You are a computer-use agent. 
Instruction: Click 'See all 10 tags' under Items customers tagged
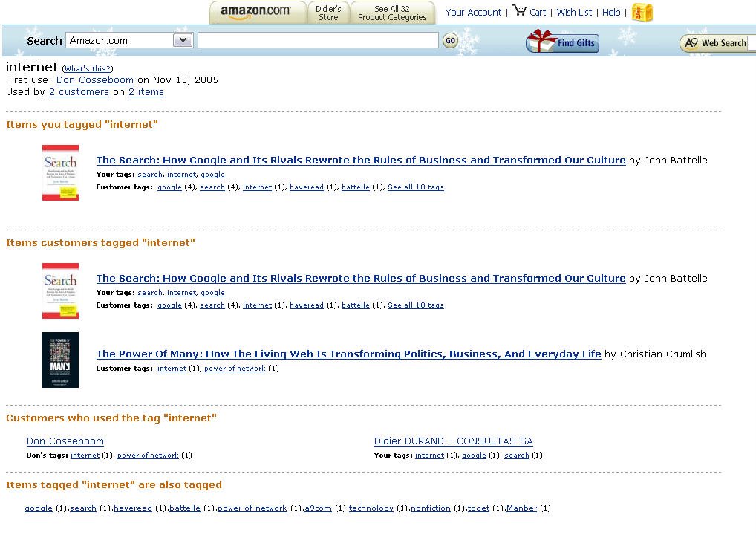click(416, 305)
